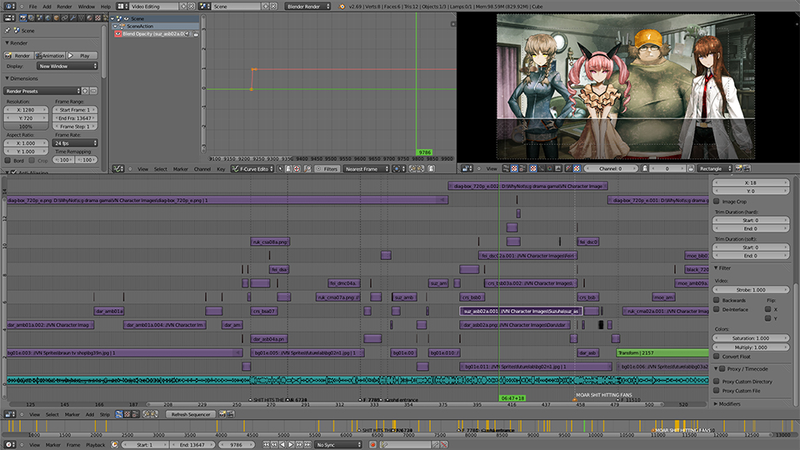
Task: Enable Bord render border checkbox
Action: click(8, 160)
